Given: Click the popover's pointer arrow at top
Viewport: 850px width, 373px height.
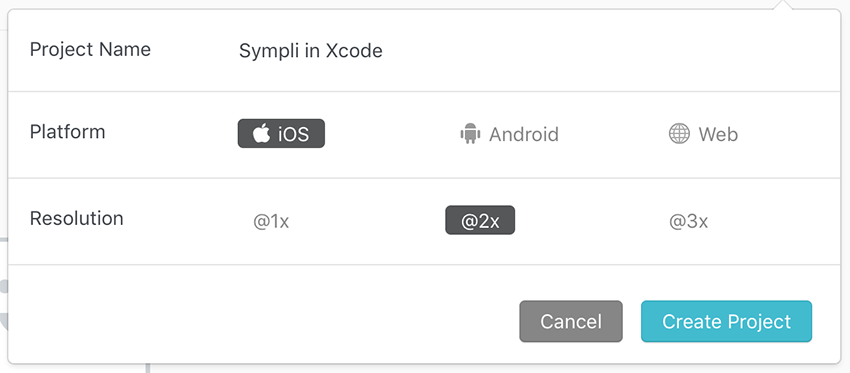Looking at the screenshot, I should pyautogui.click(x=783, y=4).
